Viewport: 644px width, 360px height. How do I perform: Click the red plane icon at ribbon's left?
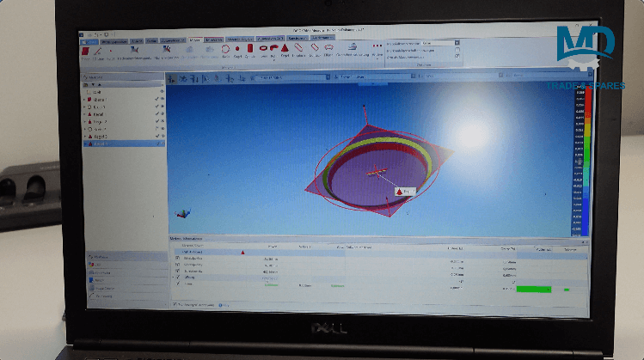click(x=86, y=50)
